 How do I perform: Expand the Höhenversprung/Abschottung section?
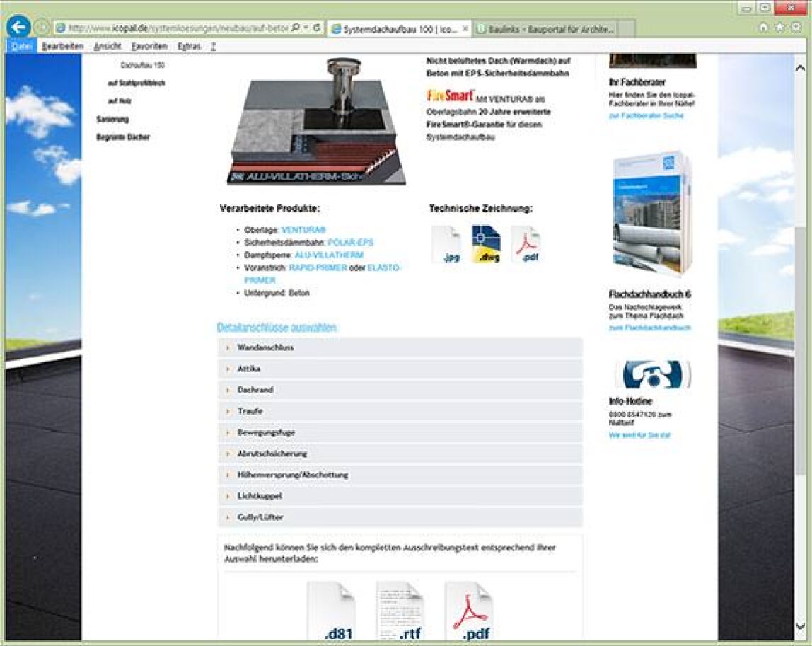400,475
